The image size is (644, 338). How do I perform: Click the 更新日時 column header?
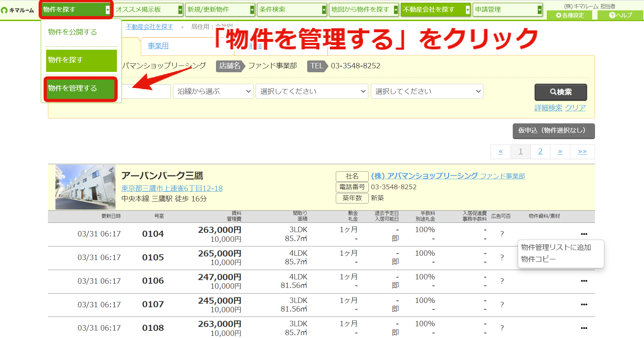pyautogui.click(x=111, y=216)
